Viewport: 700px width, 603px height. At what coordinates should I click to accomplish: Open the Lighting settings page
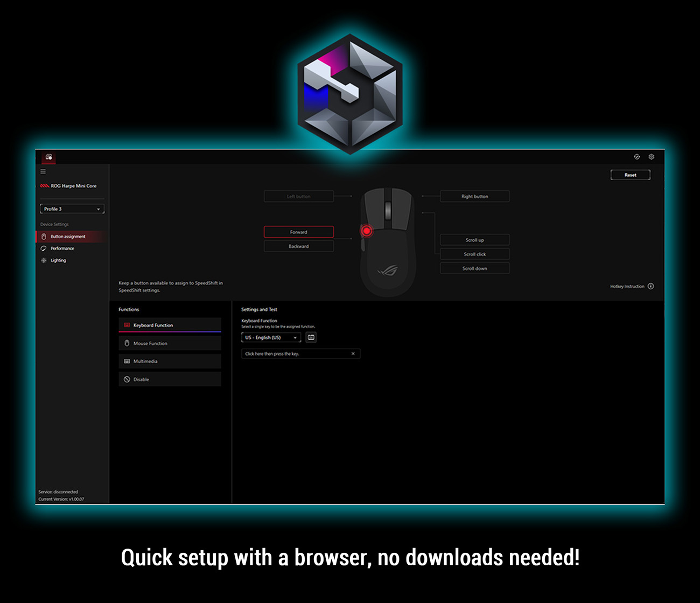pyautogui.click(x=58, y=260)
